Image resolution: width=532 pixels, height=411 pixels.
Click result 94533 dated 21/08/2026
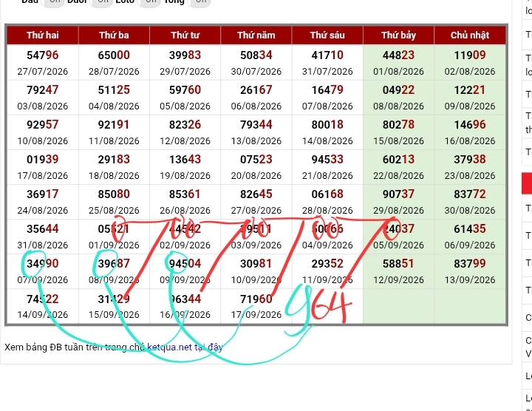click(327, 167)
